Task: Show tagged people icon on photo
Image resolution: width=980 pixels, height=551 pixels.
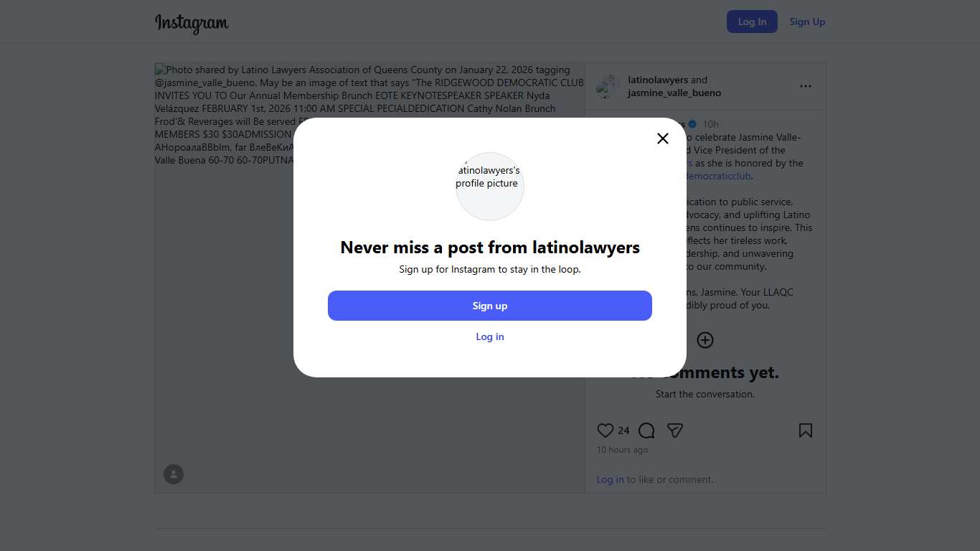Action: 174,474
